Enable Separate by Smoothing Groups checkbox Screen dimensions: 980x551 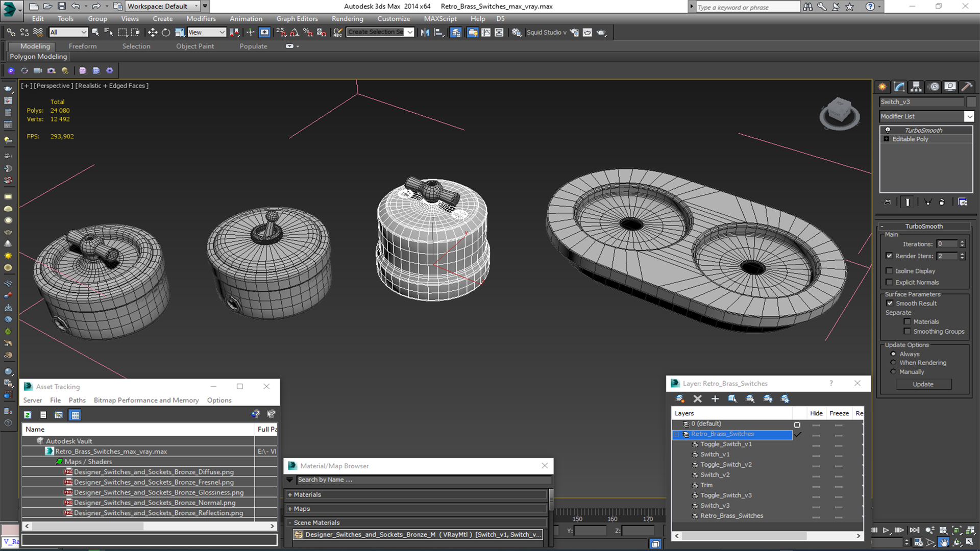tap(907, 331)
